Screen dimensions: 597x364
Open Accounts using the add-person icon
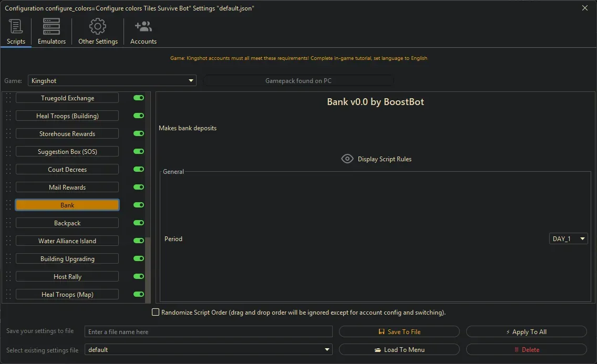143,25
